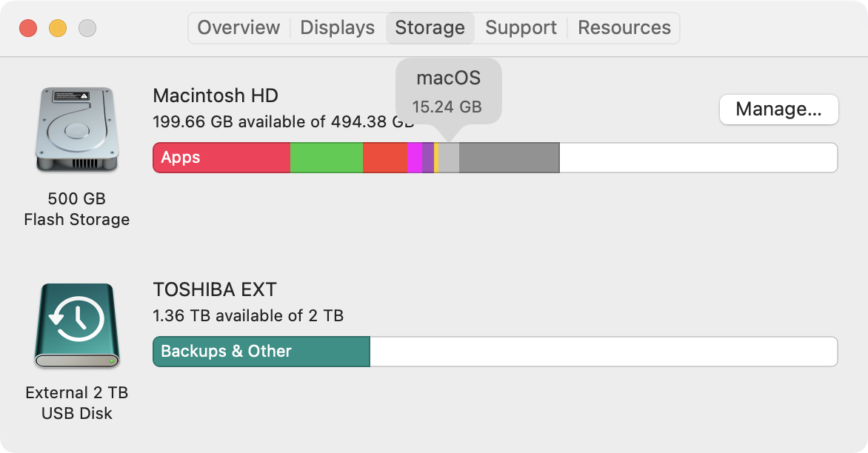The image size is (868, 453).
Task: Switch to the Displays tab
Action: [337, 27]
